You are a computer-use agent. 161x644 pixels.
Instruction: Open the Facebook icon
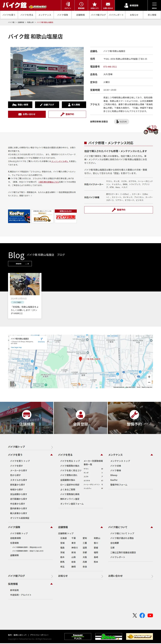click(142, 615)
